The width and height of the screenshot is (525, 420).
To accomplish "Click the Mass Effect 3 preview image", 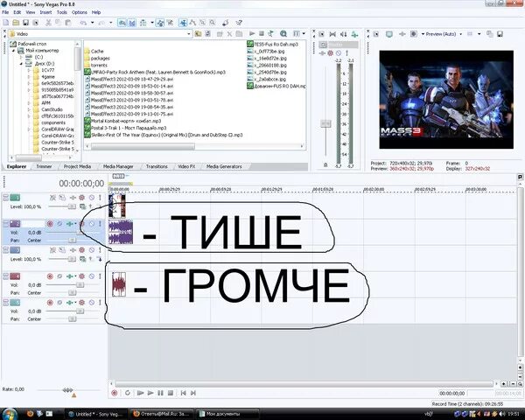I will tap(446, 100).
